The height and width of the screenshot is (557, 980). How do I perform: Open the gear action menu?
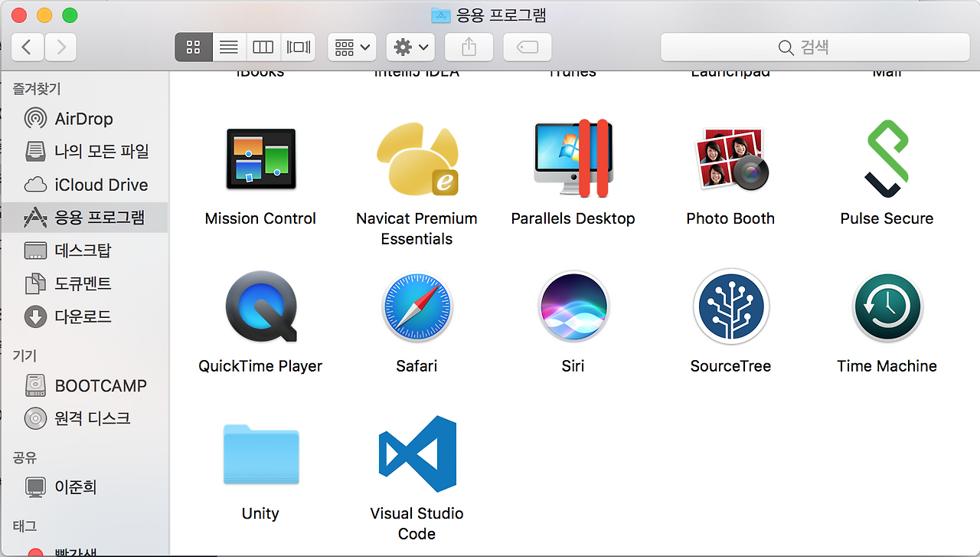410,48
